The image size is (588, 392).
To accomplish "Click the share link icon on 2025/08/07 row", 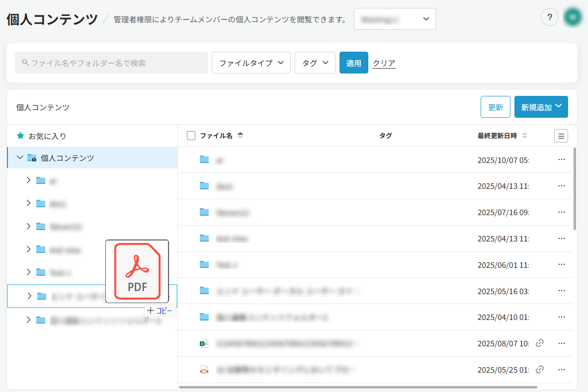I will (x=540, y=343).
